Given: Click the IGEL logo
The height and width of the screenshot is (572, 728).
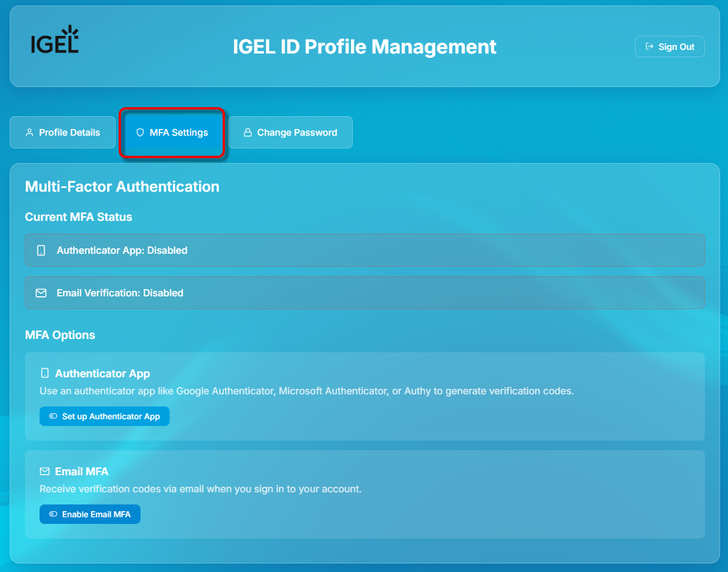Looking at the screenshot, I should (x=55, y=40).
